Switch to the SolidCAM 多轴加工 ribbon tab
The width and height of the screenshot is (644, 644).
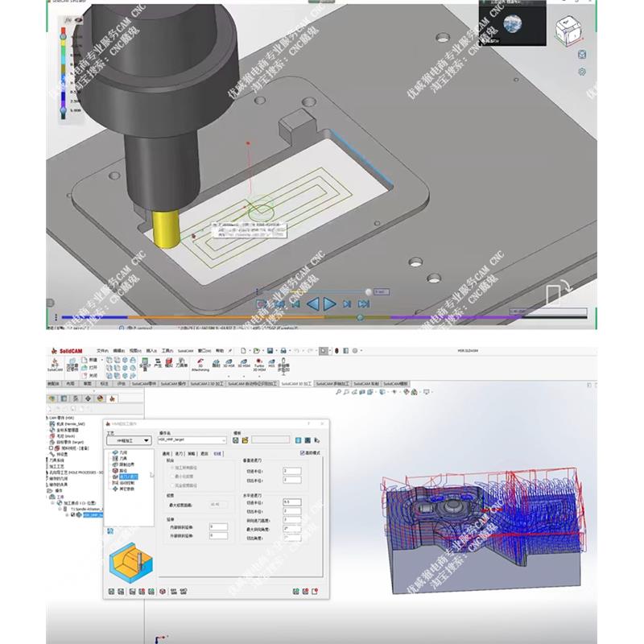pyautogui.click(x=332, y=384)
